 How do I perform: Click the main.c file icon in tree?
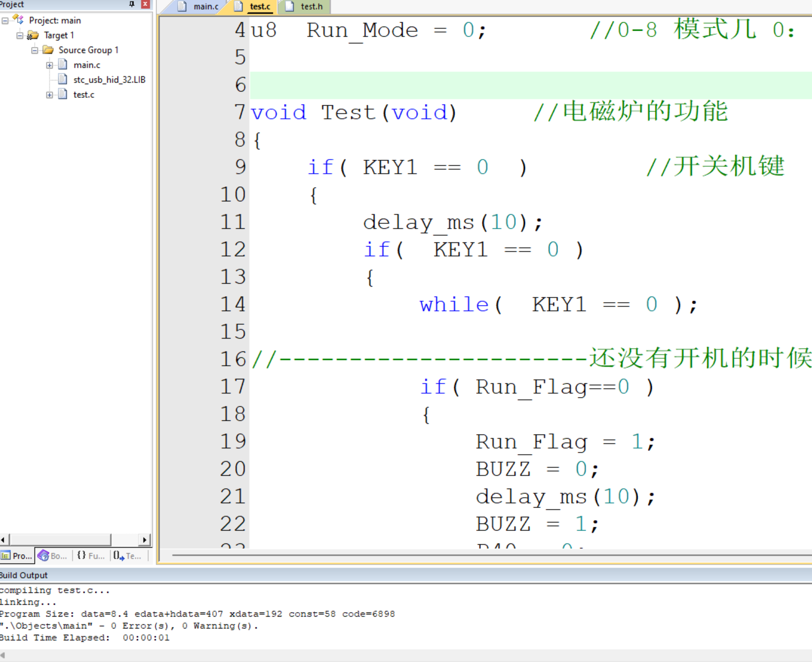pyautogui.click(x=63, y=65)
